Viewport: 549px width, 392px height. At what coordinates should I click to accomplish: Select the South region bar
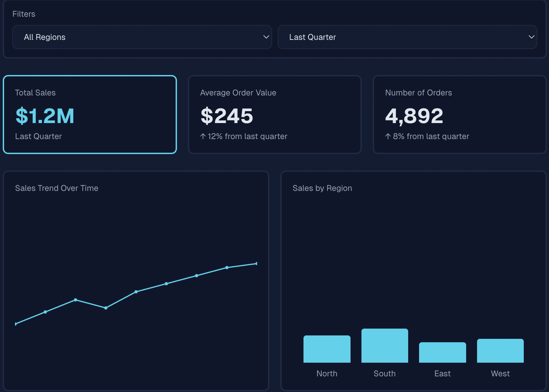coord(384,345)
